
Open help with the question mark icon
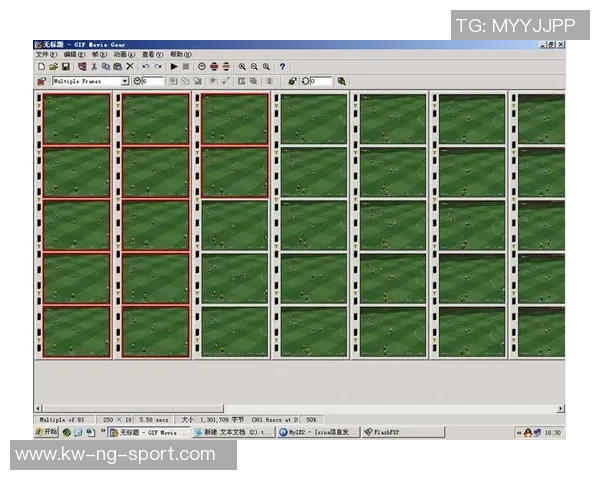pyautogui.click(x=283, y=66)
